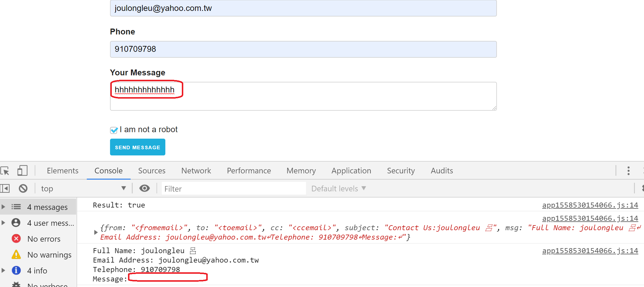
Task: Expand the 4 messages group
Action: [x=3, y=207]
